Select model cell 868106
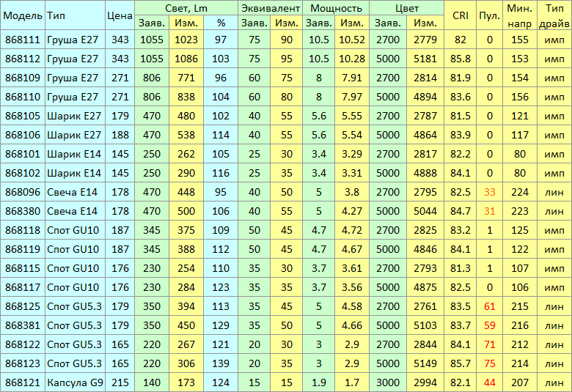The height and width of the screenshot is (392, 572). click(x=23, y=135)
